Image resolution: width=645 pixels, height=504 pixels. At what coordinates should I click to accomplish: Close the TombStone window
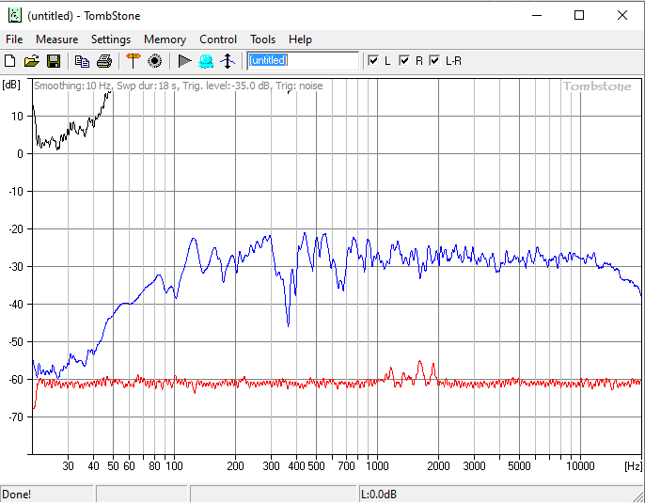click(622, 16)
